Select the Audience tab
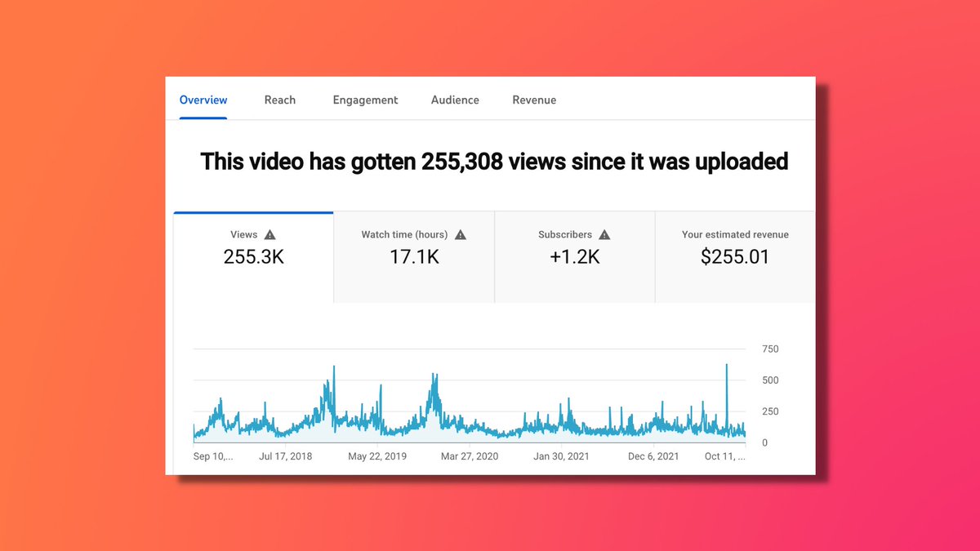The width and height of the screenshot is (980, 551). [455, 100]
